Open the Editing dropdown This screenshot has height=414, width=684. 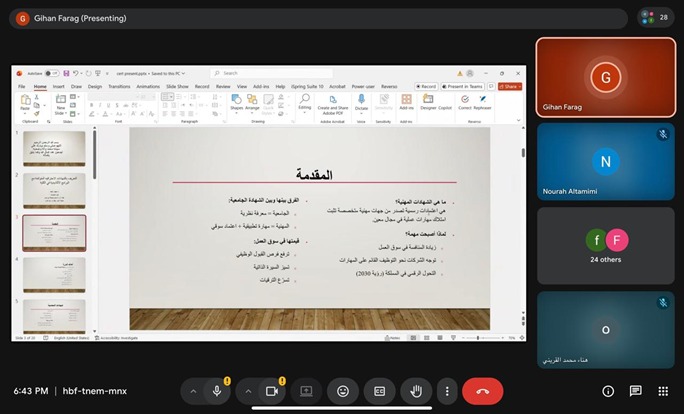(304, 104)
